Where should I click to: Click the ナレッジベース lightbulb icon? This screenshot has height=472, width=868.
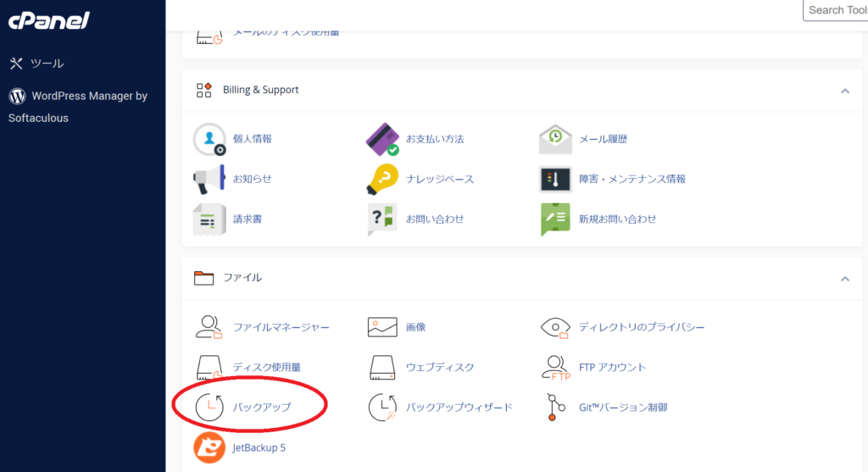pyautogui.click(x=382, y=179)
